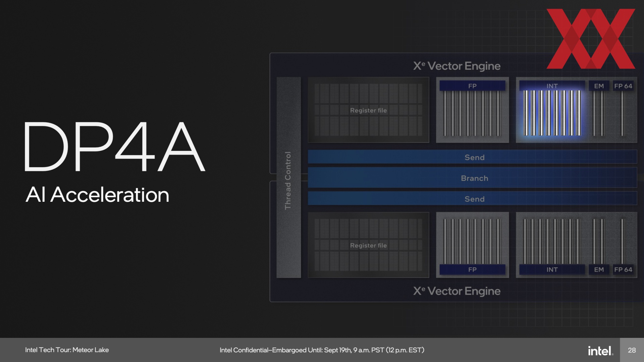644x362 pixels.
Task: Select the Thread Control vertical block
Action: pyautogui.click(x=288, y=177)
